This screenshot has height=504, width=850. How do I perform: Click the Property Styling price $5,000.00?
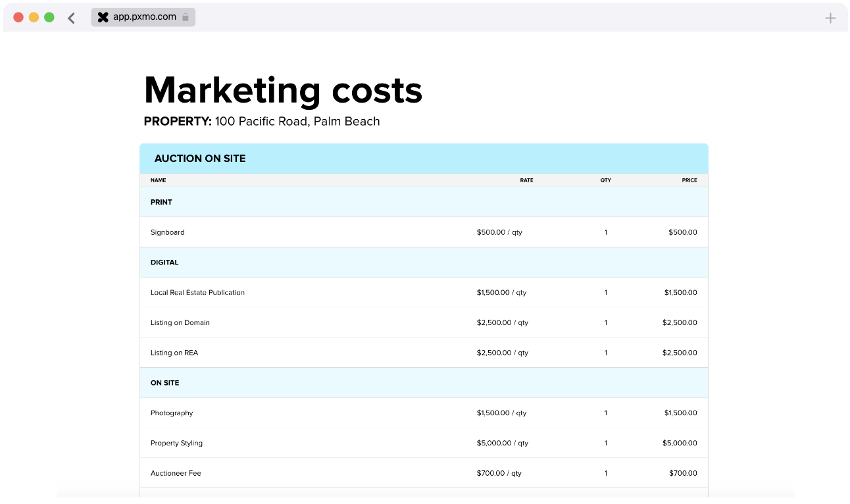point(680,443)
